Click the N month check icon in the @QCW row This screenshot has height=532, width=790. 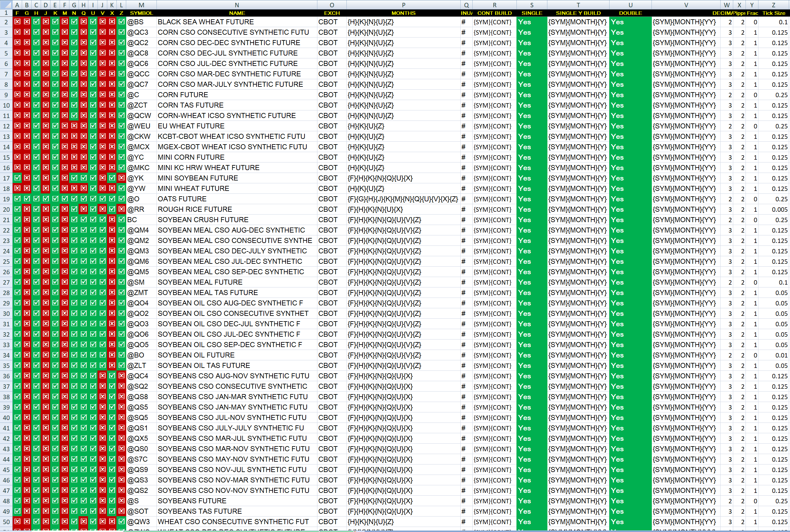tap(74, 115)
